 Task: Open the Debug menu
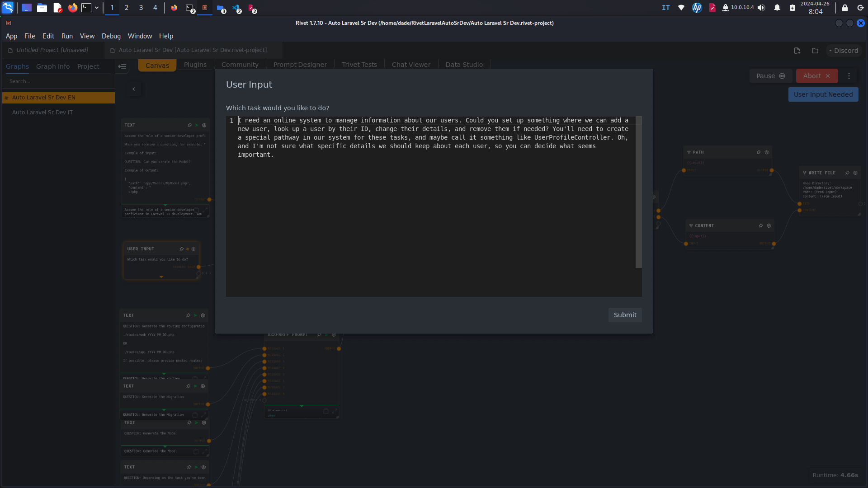click(x=111, y=36)
